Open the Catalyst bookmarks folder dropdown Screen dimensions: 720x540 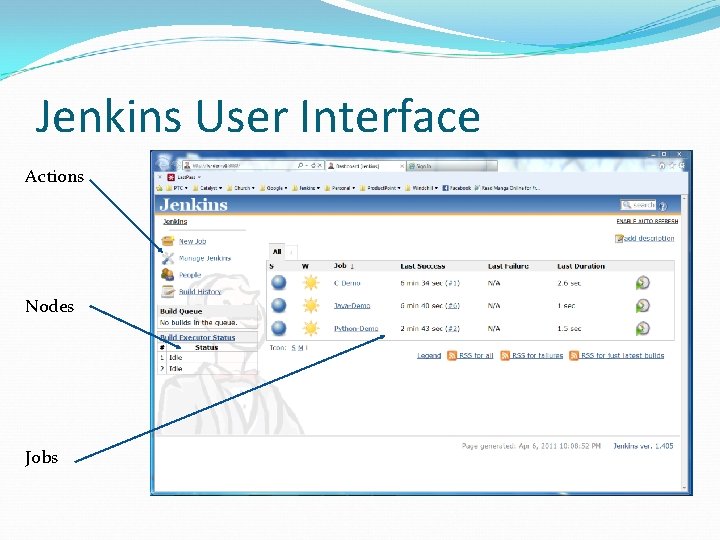(x=208, y=188)
